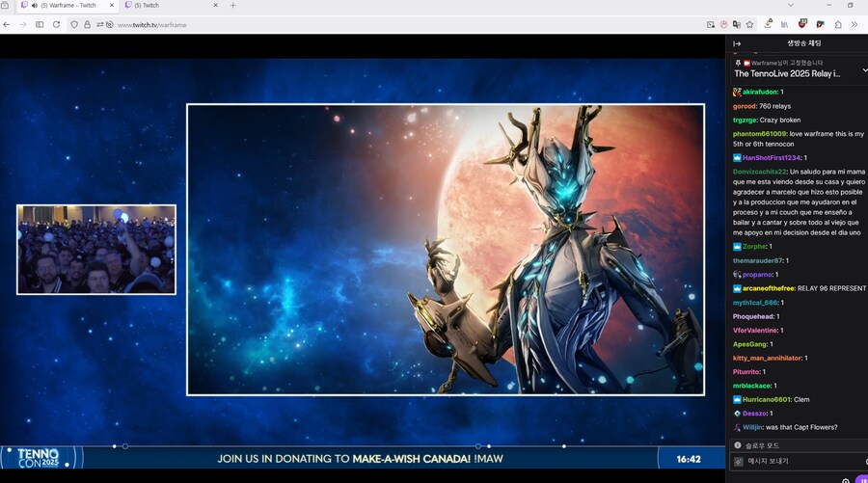
Task: List all tabs dropdown arrow
Action: (x=791, y=5)
